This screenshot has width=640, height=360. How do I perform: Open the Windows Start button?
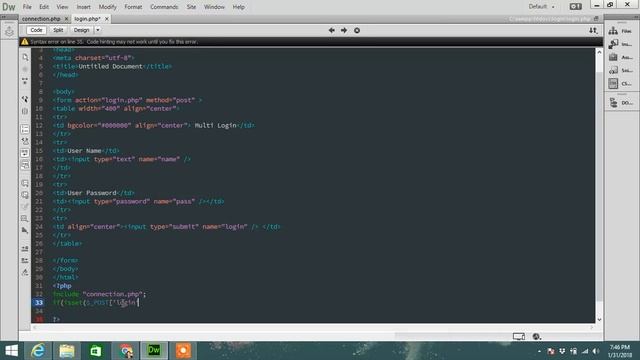(x=11, y=351)
